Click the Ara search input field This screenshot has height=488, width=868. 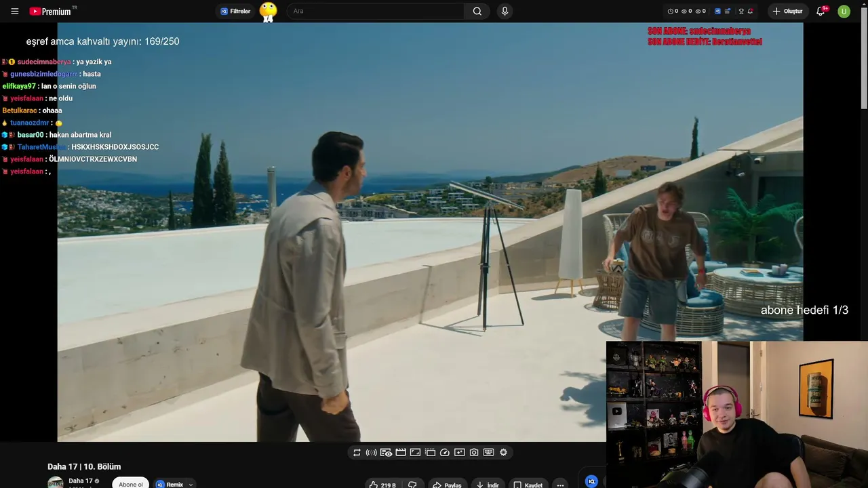[375, 12]
